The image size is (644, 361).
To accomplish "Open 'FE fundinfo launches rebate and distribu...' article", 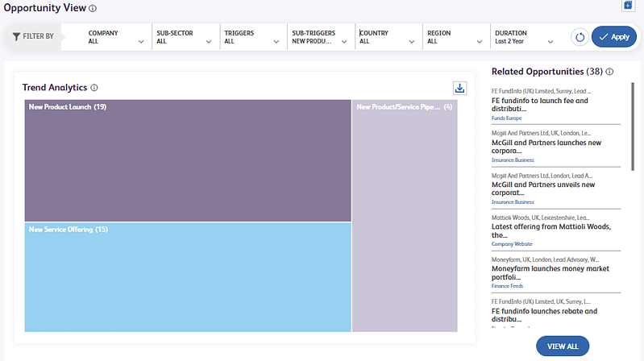I will click(544, 315).
